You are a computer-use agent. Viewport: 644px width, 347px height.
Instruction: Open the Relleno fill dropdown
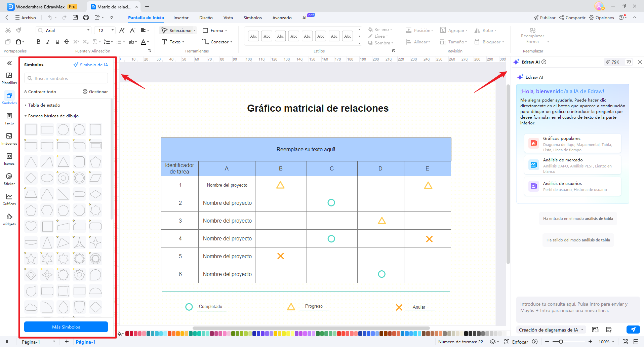[380, 30]
